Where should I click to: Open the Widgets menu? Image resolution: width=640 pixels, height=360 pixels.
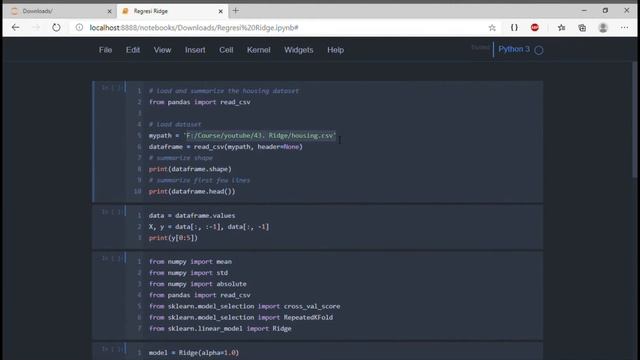tap(299, 50)
